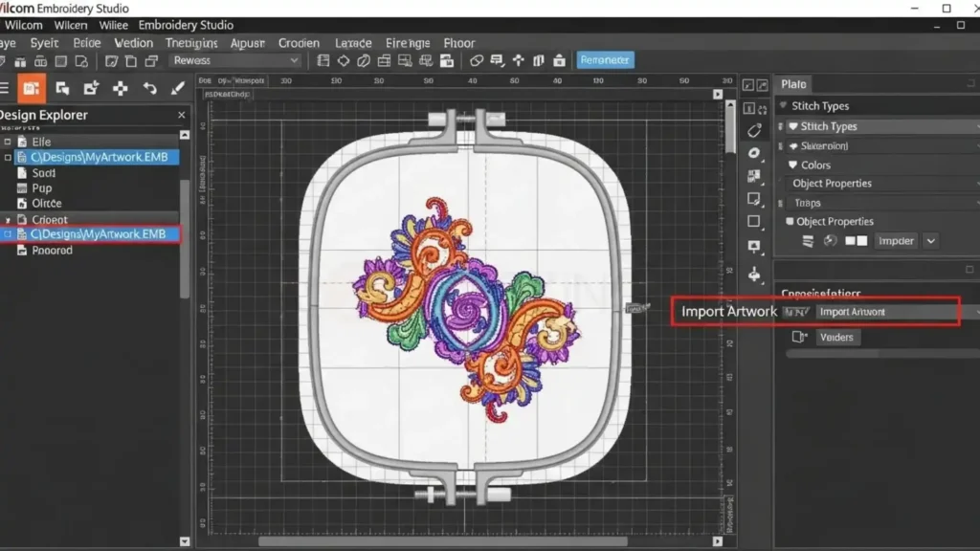Viewport: 980px width, 551px height.
Task: Select the orange highlighted design tool icon
Action: (x=32, y=88)
